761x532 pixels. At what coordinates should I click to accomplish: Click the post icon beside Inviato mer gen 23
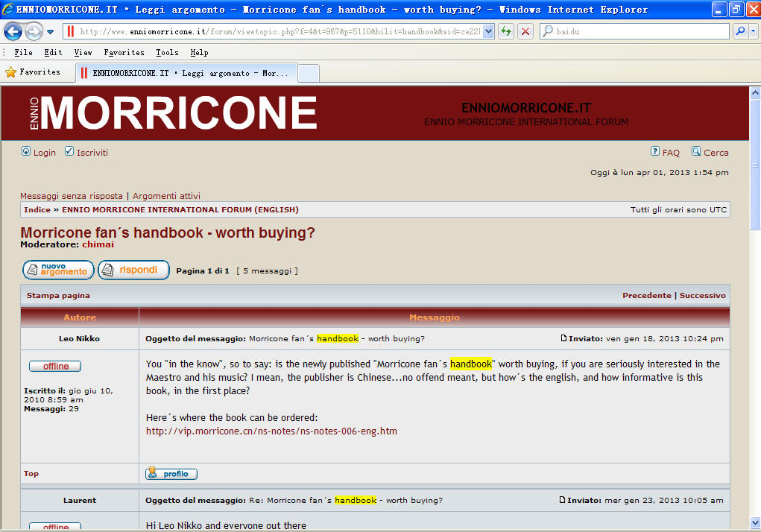point(562,499)
